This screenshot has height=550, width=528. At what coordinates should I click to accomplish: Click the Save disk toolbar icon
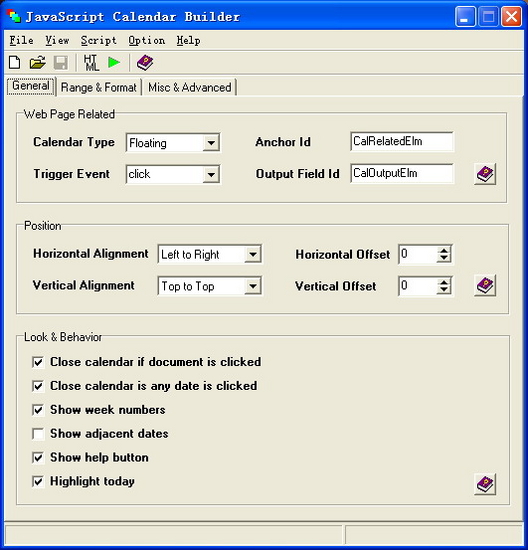click(61, 63)
